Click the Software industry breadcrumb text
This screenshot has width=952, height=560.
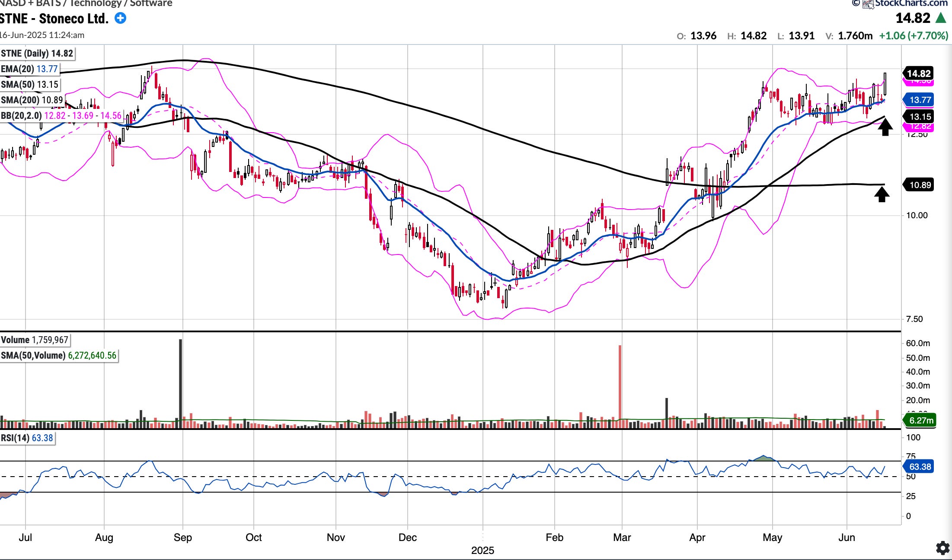tap(150, 3)
